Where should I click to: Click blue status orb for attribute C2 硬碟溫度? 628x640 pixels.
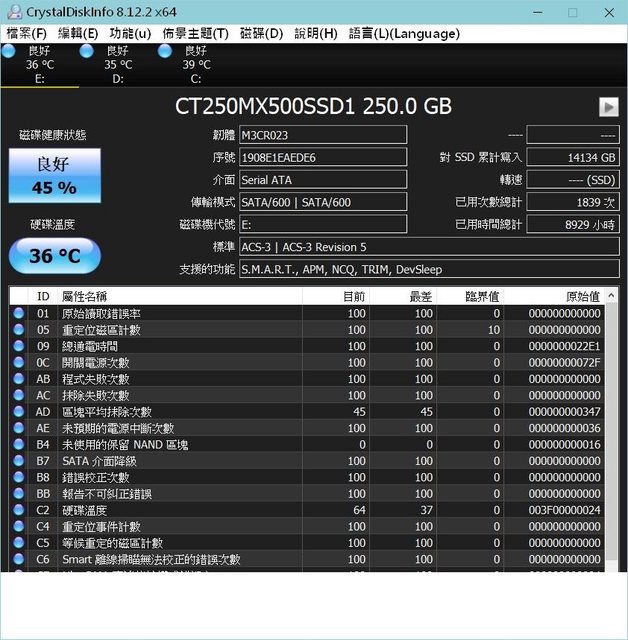(18, 510)
